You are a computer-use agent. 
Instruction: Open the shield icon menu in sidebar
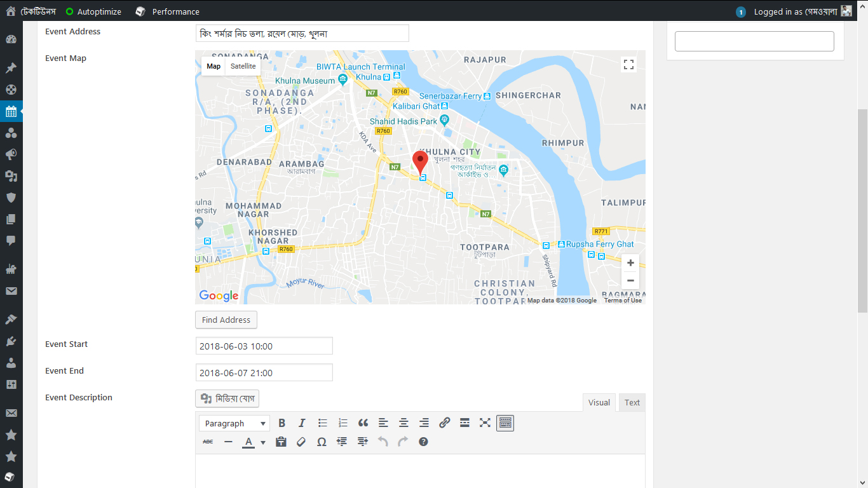point(11,198)
